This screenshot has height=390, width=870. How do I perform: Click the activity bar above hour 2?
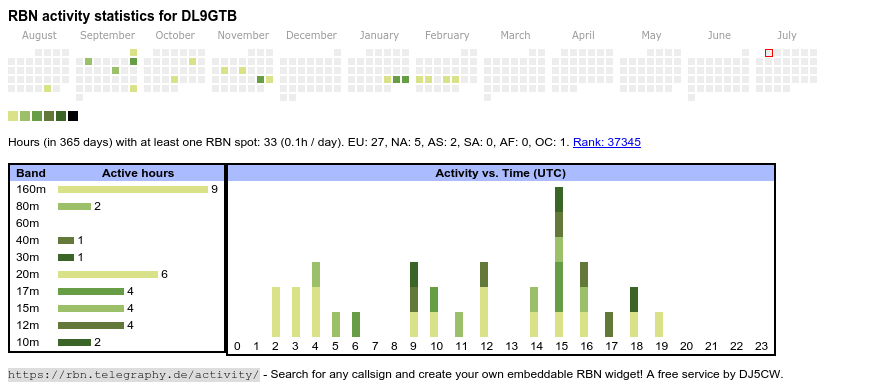click(276, 312)
